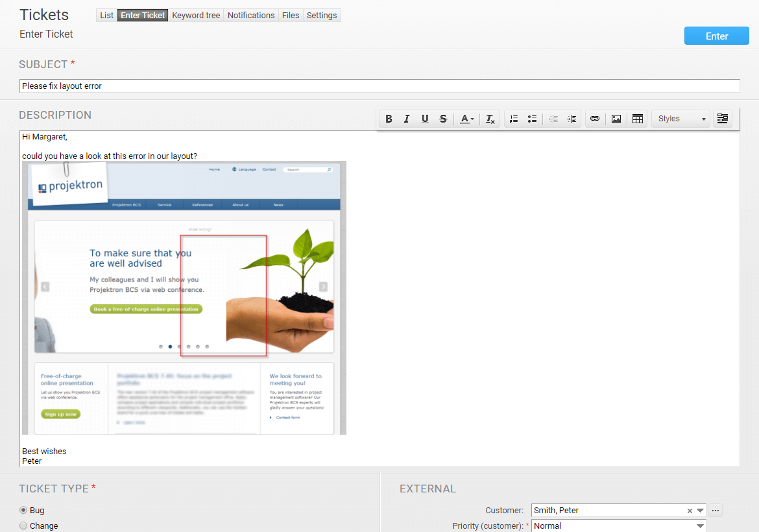
Task: Insert an image into the description
Action: pyautogui.click(x=616, y=119)
